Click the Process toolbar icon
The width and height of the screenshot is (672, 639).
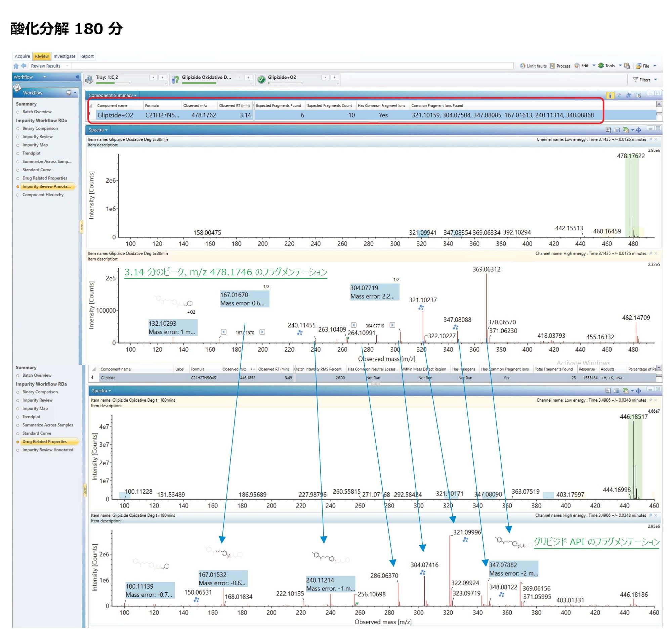pyautogui.click(x=552, y=66)
